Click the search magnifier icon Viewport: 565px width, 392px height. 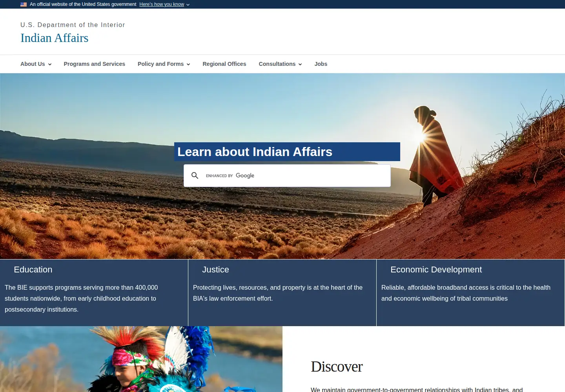(x=195, y=176)
